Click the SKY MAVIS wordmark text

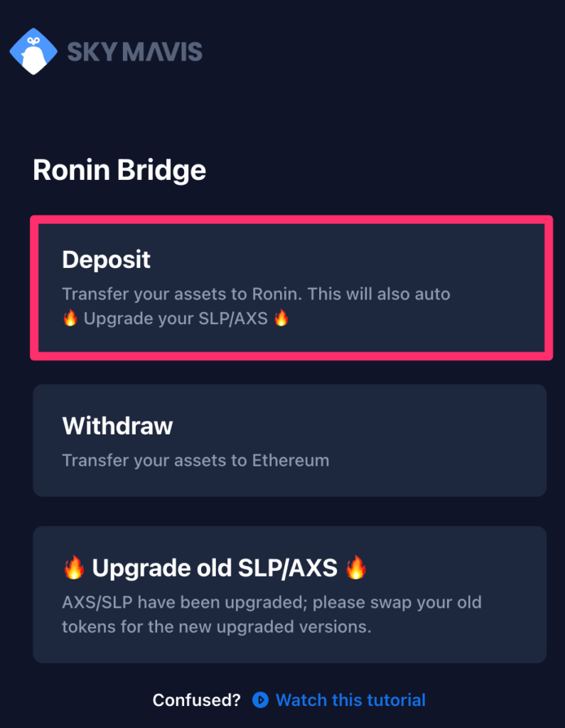(134, 51)
